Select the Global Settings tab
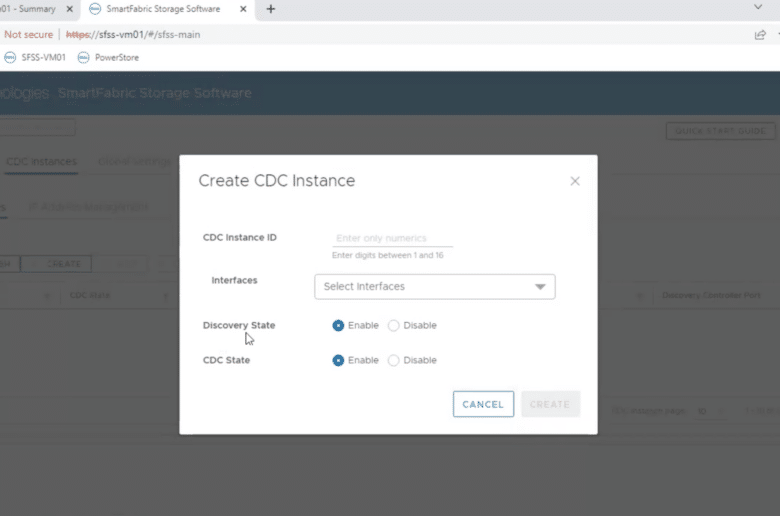The width and height of the screenshot is (780, 516). pos(134,162)
